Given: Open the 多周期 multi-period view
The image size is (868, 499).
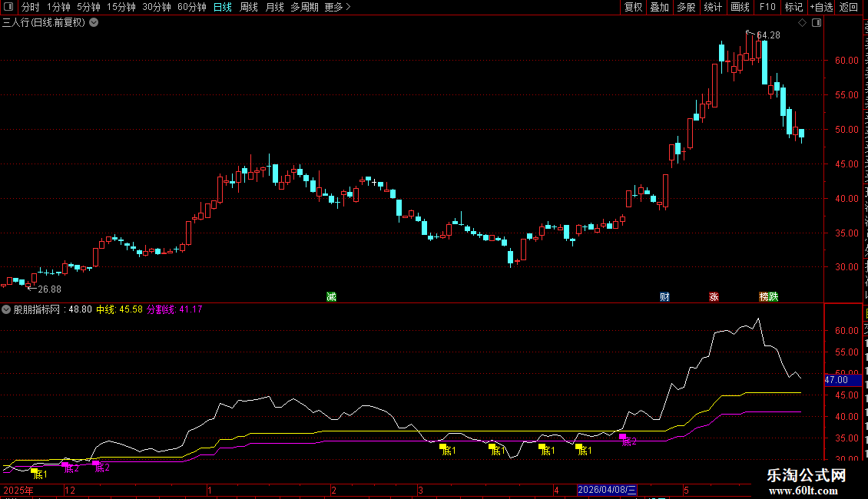Looking at the screenshot, I should tap(304, 7).
